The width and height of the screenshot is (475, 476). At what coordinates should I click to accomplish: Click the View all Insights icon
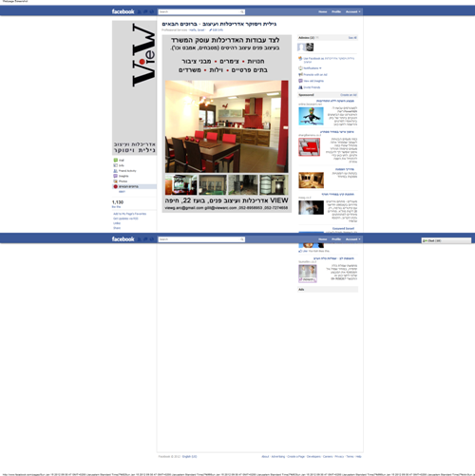click(300, 81)
